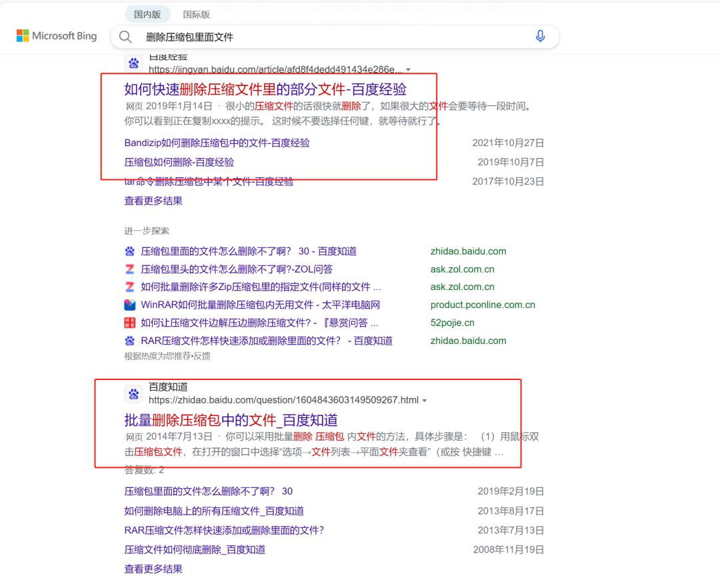This screenshot has height=588, width=720.
Task: Open 压缩包里头的文件怎么删除不了啊?-ZOL问答
Action: [x=237, y=269]
